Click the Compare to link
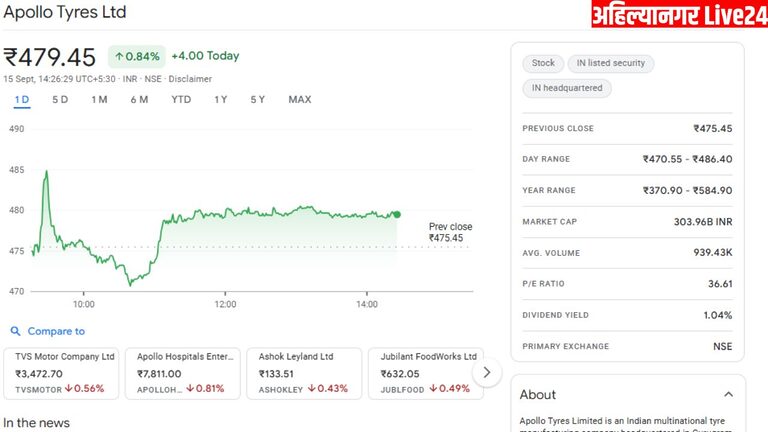The width and height of the screenshot is (768, 432). (56, 331)
